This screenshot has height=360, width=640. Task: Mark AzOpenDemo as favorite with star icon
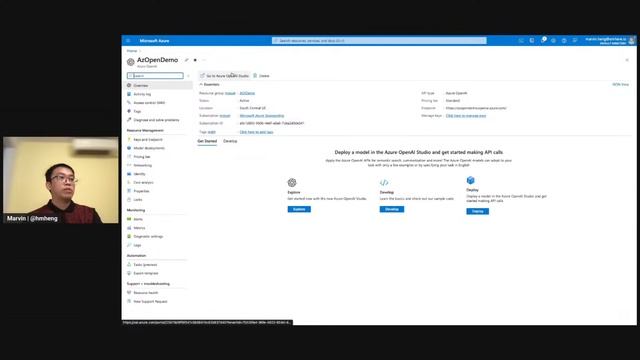click(x=195, y=60)
